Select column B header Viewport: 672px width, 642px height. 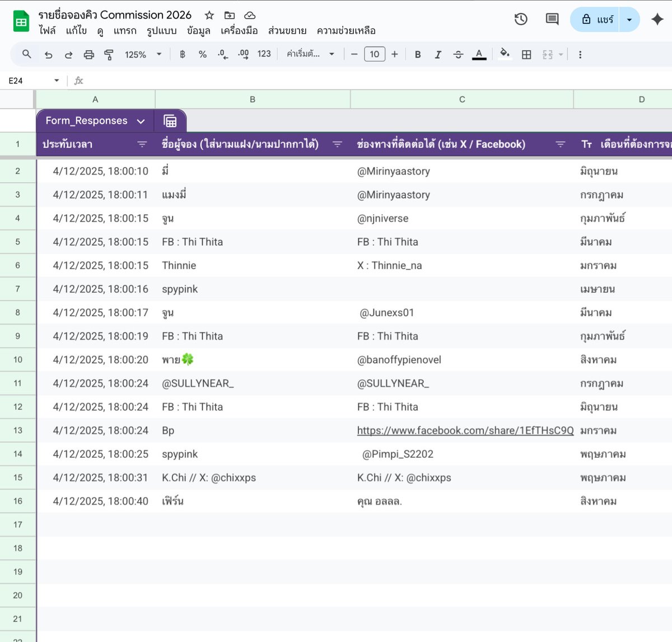pyautogui.click(x=253, y=99)
